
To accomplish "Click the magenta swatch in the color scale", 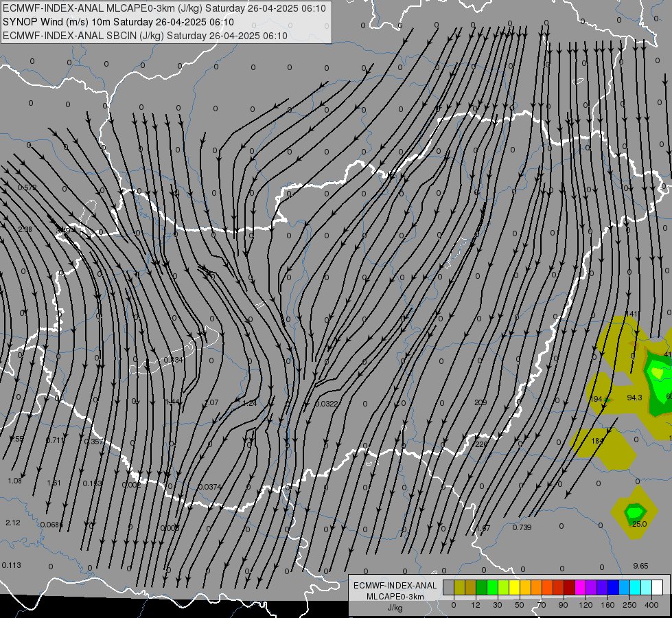I will (x=581, y=587).
